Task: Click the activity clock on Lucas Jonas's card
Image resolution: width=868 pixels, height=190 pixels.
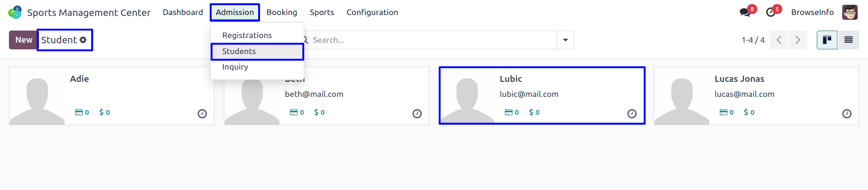Action: (847, 113)
